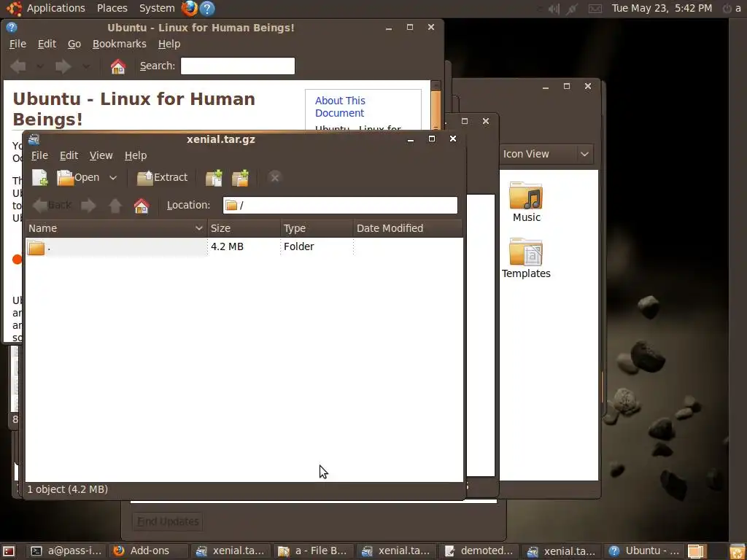Expand the back history dropdown in help browser
Image resolution: width=747 pixels, height=560 pixels.
point(40,66)
